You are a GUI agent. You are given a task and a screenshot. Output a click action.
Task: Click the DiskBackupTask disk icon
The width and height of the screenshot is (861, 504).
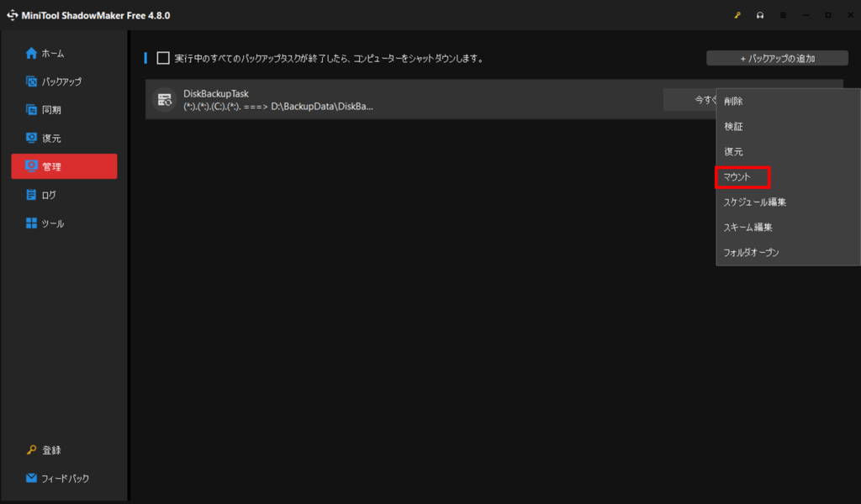(164, 100)
